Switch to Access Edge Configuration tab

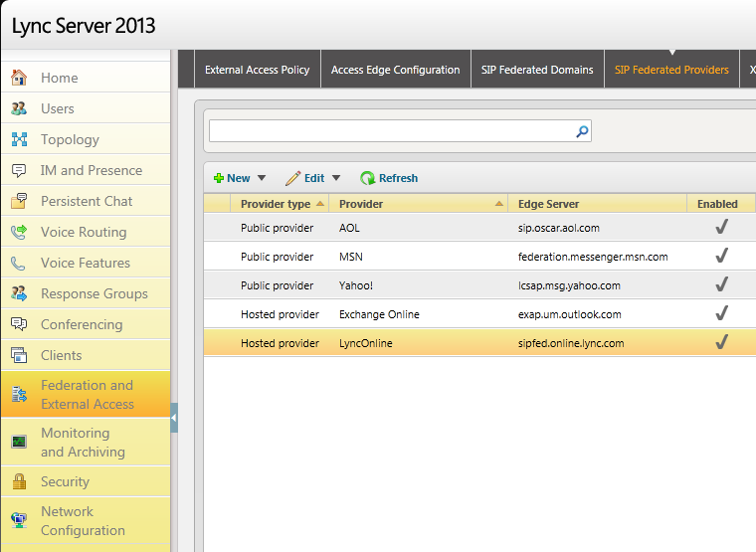pyautogui.click(x=395, y=70)
